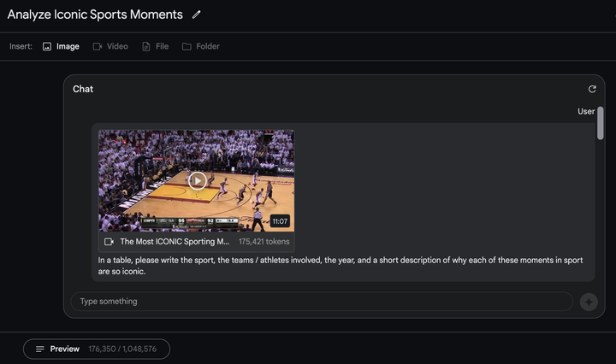This screenshot has height=364, width=616.
Task: Click the 176,350 / 1,048,576 token counter
Action: point(122,349)
